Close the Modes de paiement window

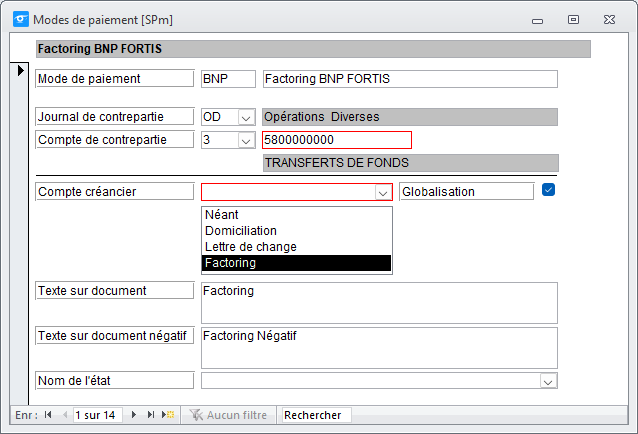pyautogui.click(x=609, y=20)
